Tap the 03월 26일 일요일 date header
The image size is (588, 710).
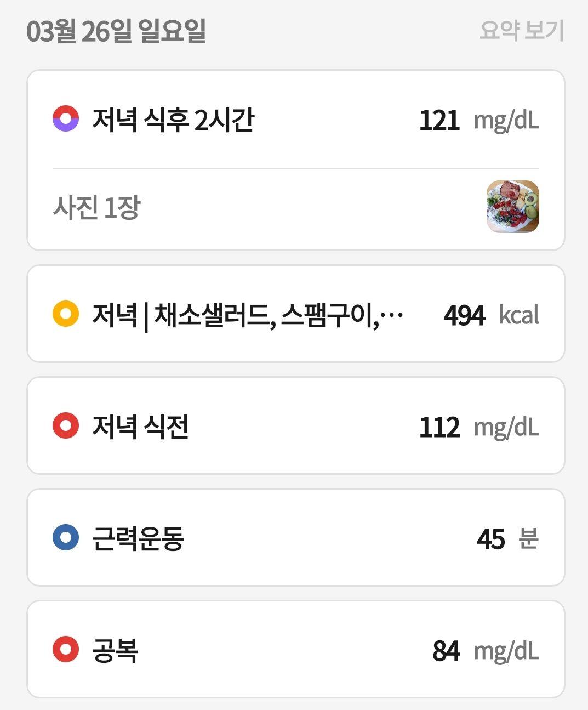tap(116, 31)
